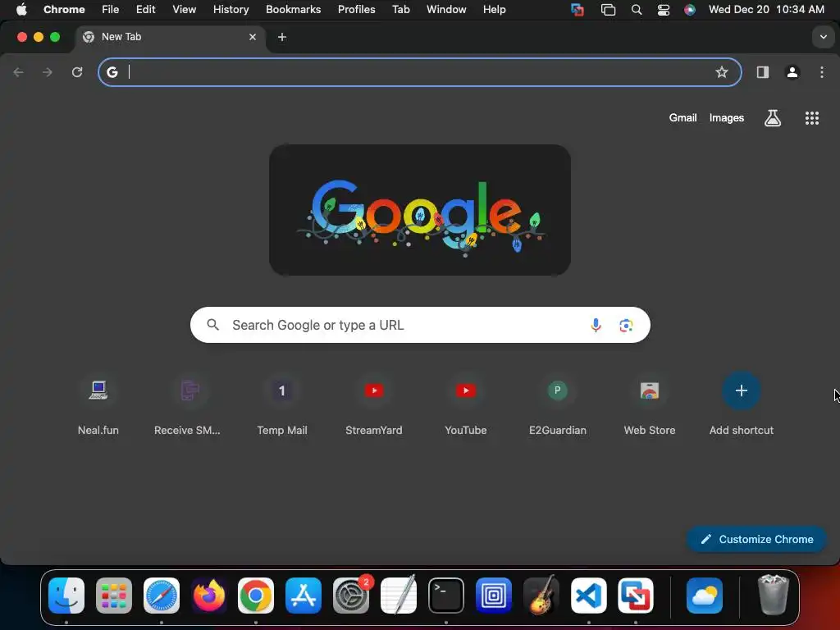Screen dimensions: 840x630
Task: Open the Chrome application menu
Action: (x=64, y=9)
